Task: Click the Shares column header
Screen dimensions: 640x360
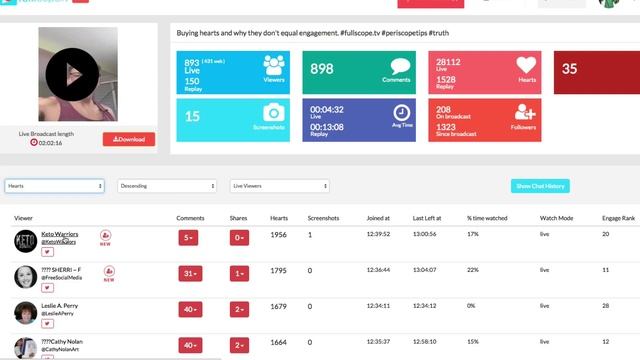Action: tap(238, 218)
